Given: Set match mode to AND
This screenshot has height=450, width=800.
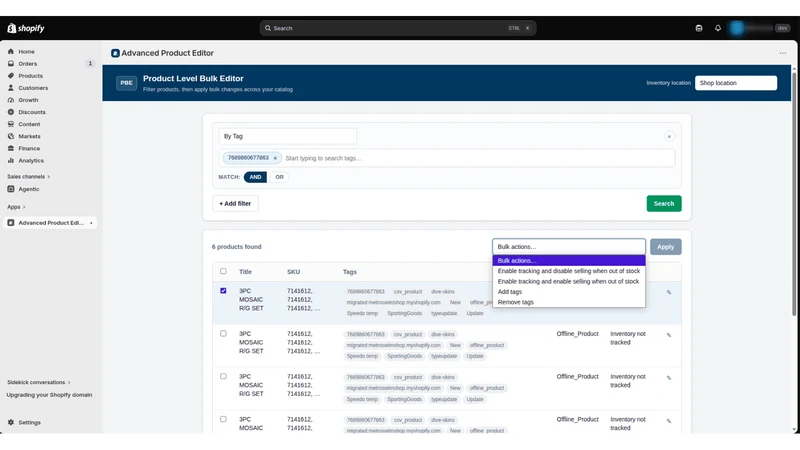Looking at the screenshot, I should [255, 177].
